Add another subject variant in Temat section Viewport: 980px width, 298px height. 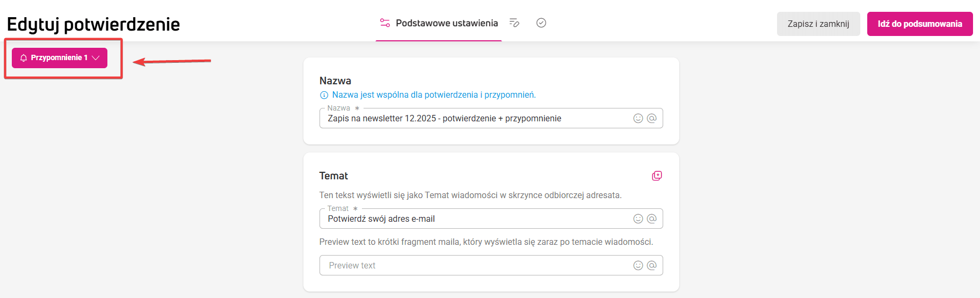coord(657,176)
